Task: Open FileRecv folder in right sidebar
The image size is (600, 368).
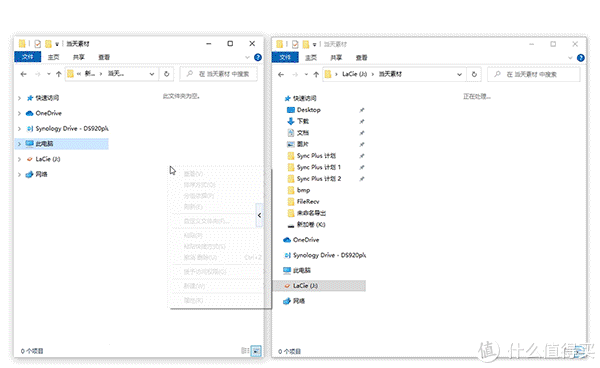Action: 303,202
